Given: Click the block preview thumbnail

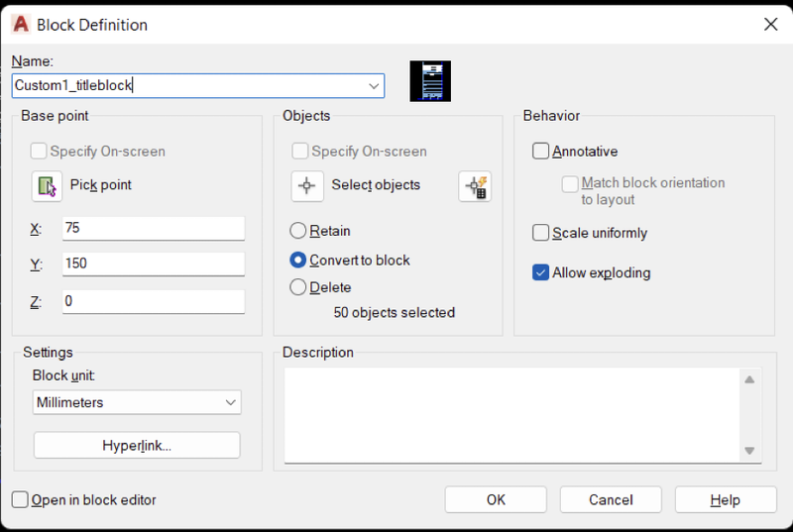Looking at the screenshot, I should pyautogui.click(x=430, y=81).
